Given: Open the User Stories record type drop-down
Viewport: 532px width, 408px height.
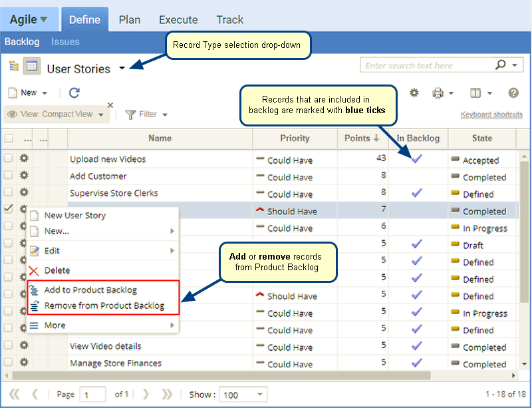Looking at the screenshot, I should click(122, 69).
